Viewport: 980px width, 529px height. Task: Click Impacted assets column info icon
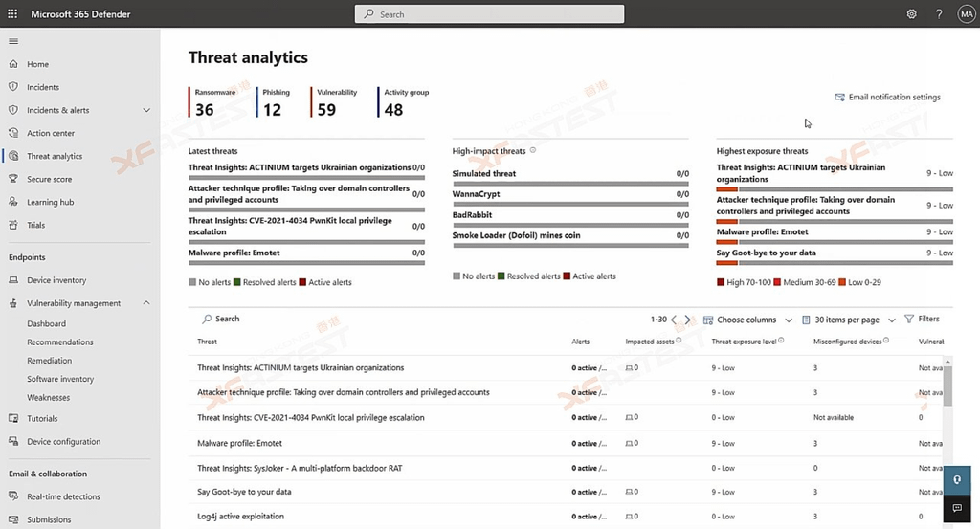point(679,341)
